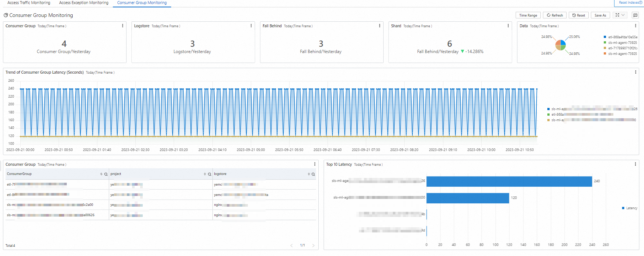Click the Total:4 table footer text
This screenshot has height=256, width=644.
10,246
